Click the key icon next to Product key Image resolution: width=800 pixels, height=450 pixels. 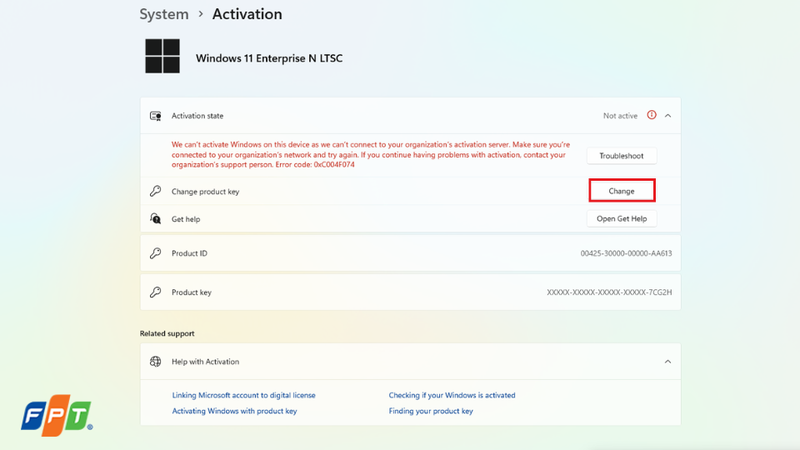156,292
